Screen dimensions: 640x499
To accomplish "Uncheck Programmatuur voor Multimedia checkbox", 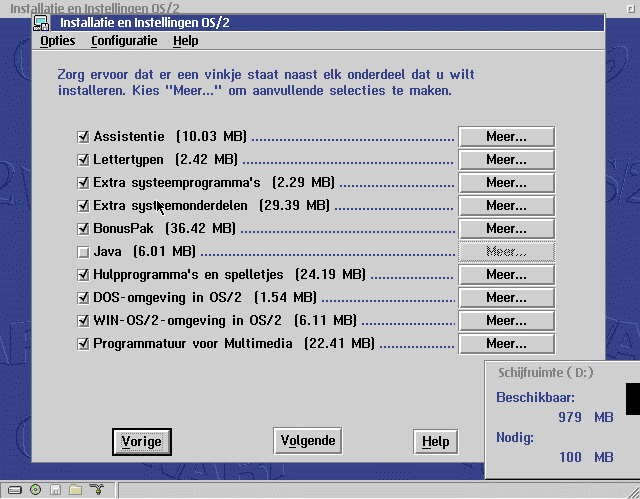I will 83,344.
